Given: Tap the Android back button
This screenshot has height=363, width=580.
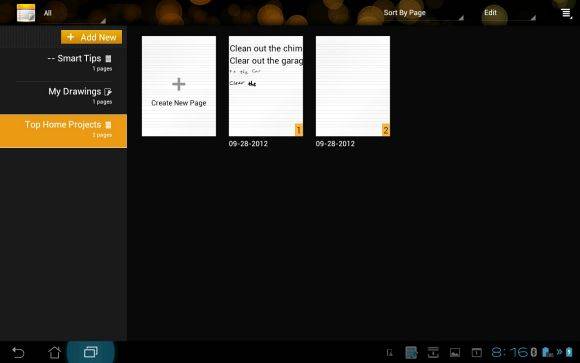Looking at the screenshot, I should point(18,352).
